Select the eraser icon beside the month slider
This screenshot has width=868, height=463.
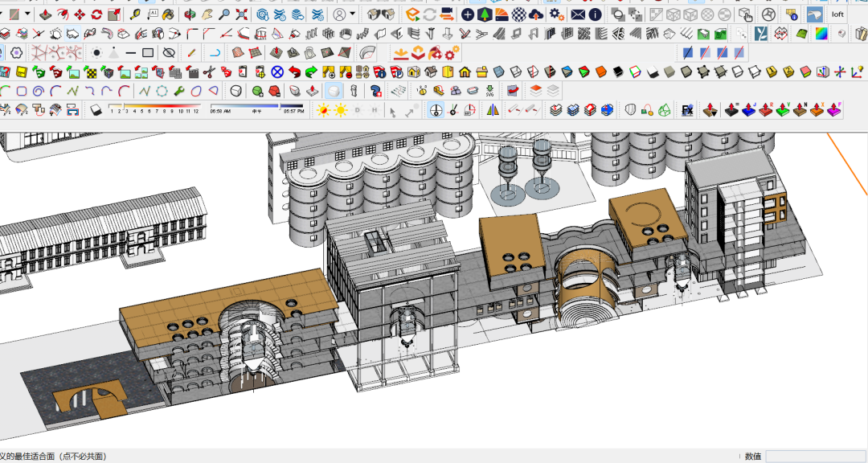tap(96, 109)
